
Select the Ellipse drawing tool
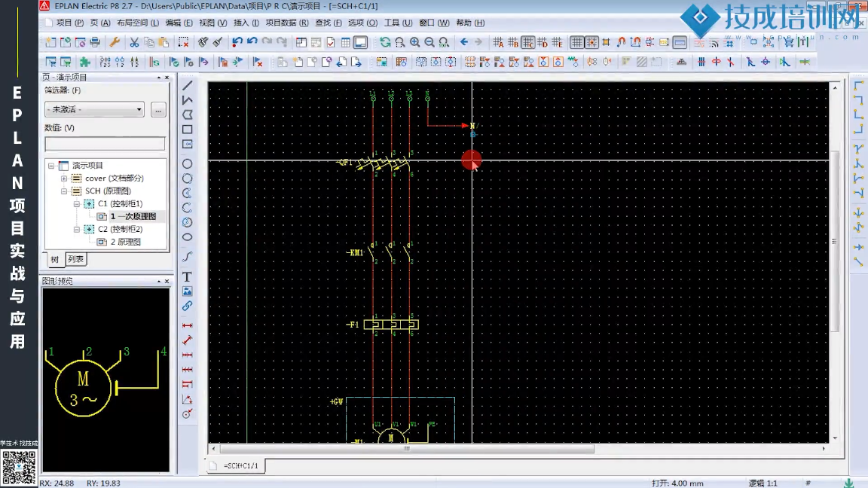click(x=188, y=237)
